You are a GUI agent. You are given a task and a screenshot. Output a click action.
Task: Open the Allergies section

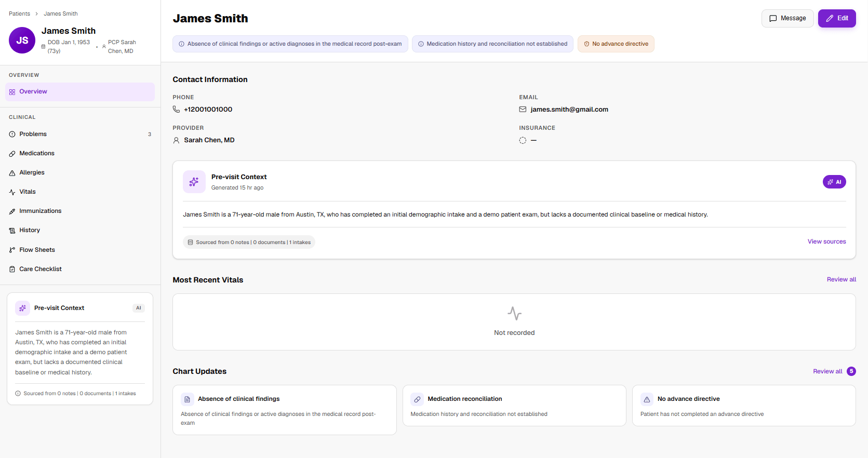pos(80,173)
